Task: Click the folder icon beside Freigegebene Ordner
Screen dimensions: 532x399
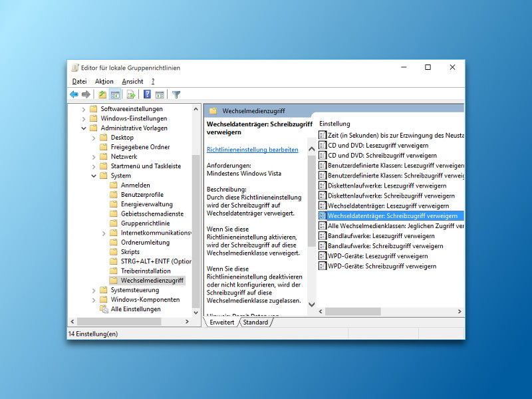Action: [x=104, y=147]
